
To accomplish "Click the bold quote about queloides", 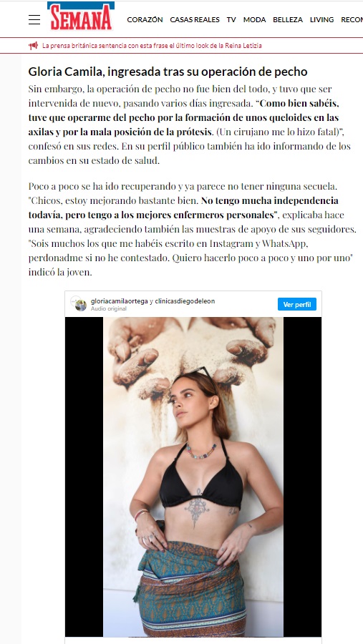I will pos(184,117).
